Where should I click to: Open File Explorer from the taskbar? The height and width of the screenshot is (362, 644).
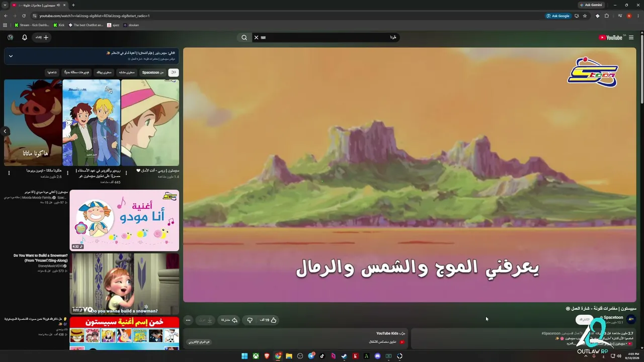click(x=289, y=356)
